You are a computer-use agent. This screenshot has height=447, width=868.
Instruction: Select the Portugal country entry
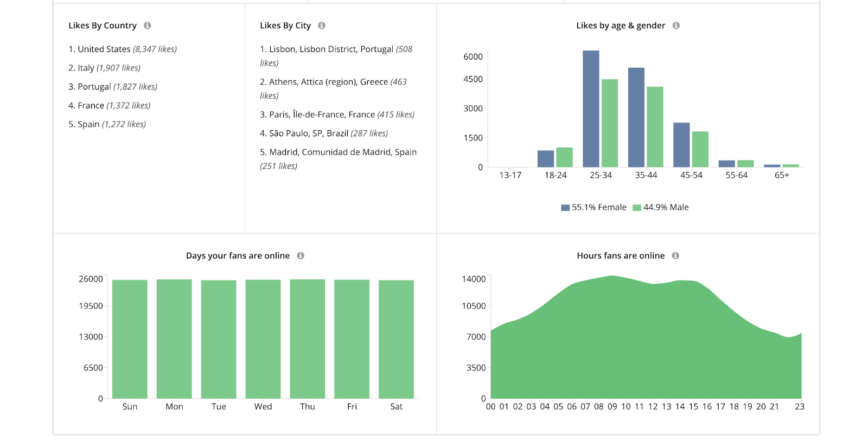(x=113, y=87)
